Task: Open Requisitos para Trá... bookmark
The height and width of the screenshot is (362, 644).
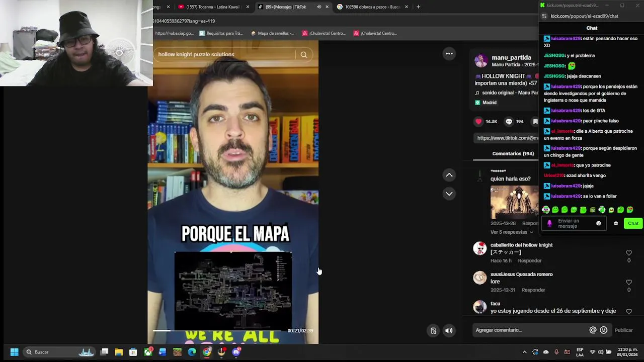Action: tap(221, 33)
